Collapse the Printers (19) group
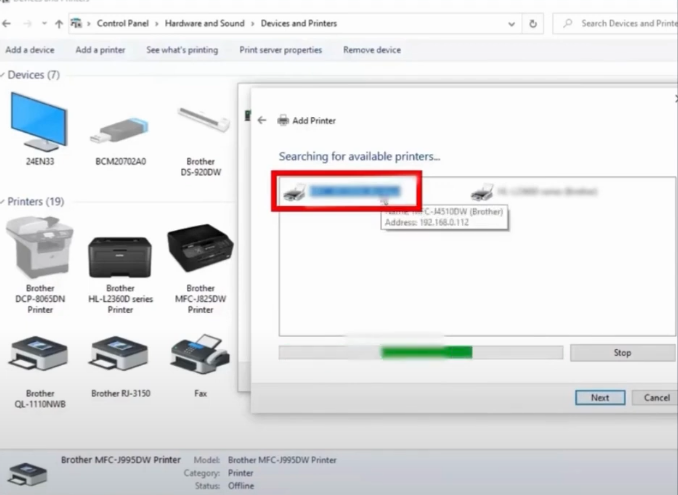Viewport: 678px width, 495px height. click(4, 202)
